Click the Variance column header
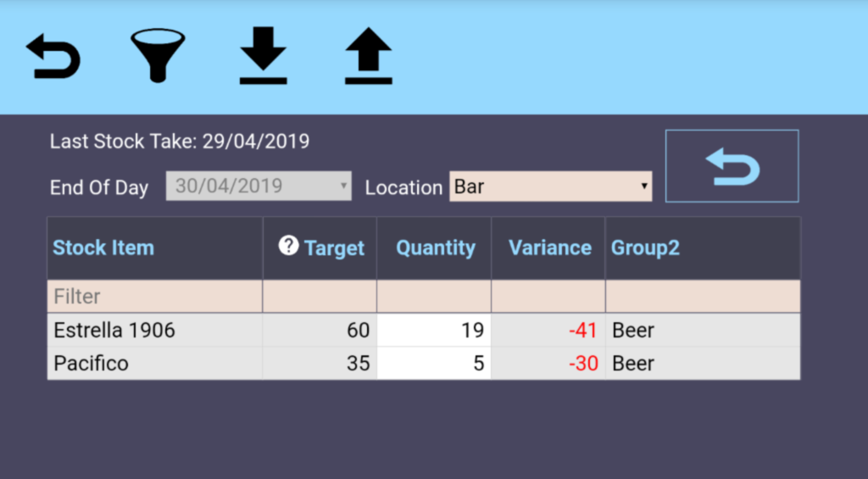The height and width of the screenshot is (479, 868). tap(549, 248)
